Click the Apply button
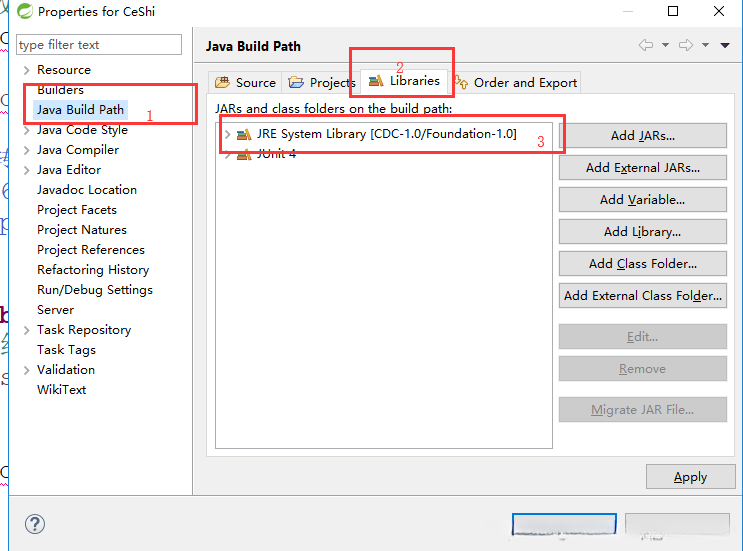Viewport: 743px width, 551px height. coord(690,477)
